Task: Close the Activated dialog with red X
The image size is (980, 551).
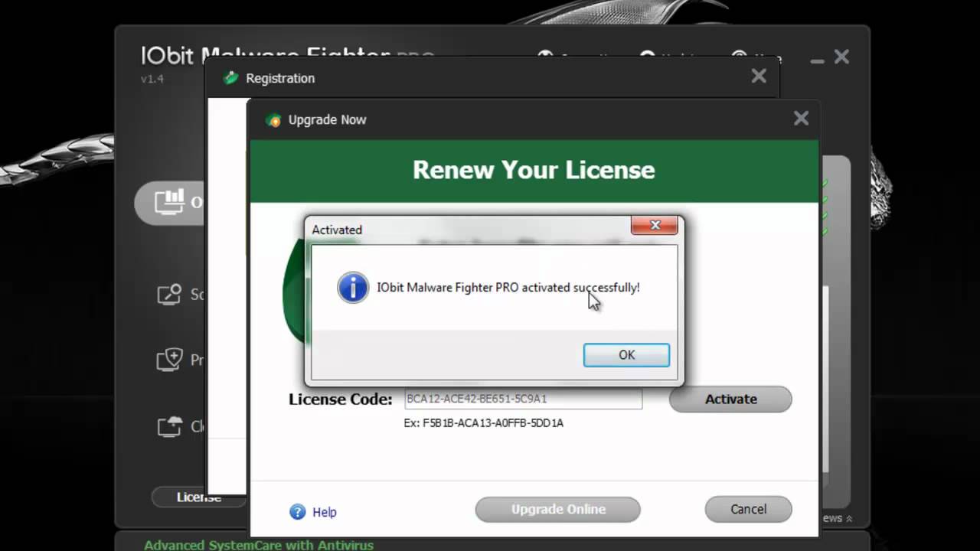Action: [x=655, y=225]
